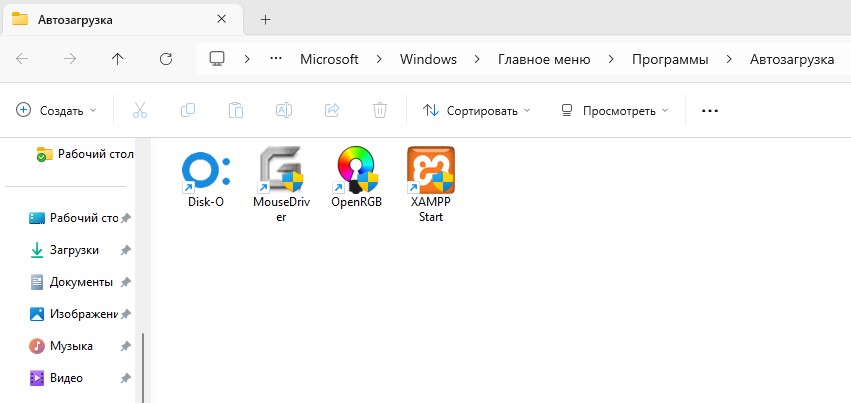
Task: Open a new tab with plus button
Action: click(x=265, y=20)
